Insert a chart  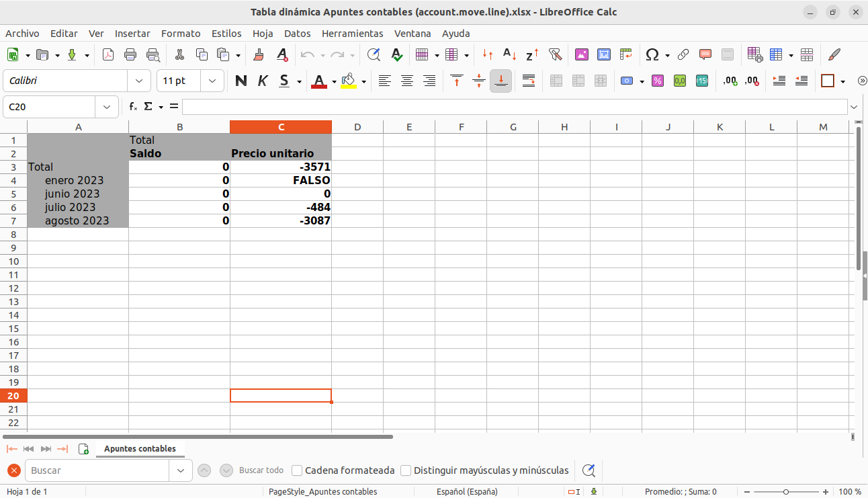coord(604,55)
